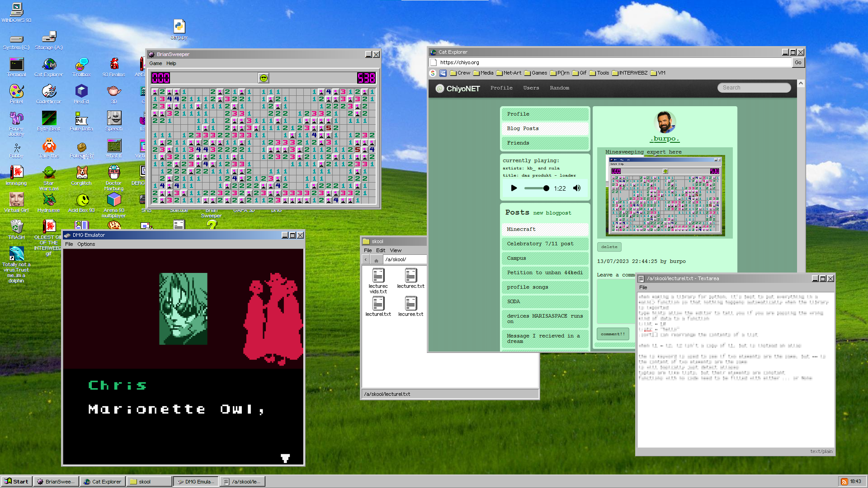Open File menu in Textarea window
The image size is (868, 488).
tap(643, 287)
